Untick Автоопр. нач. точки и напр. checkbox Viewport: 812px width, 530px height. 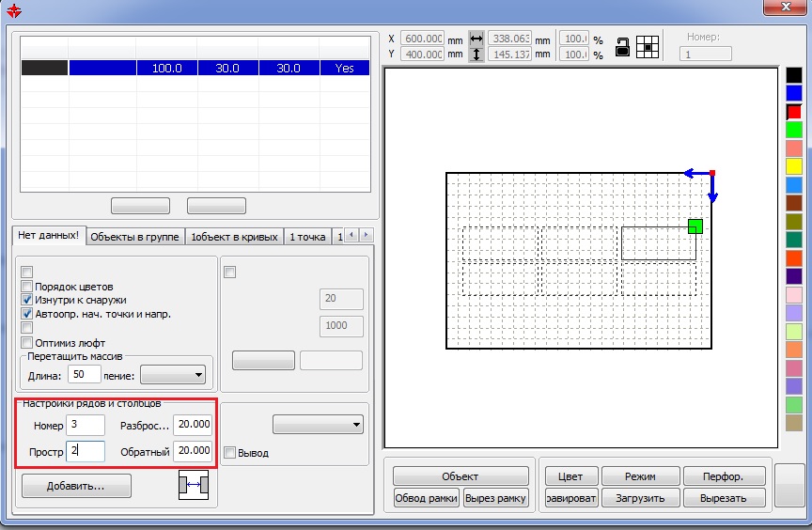point(27,314)
